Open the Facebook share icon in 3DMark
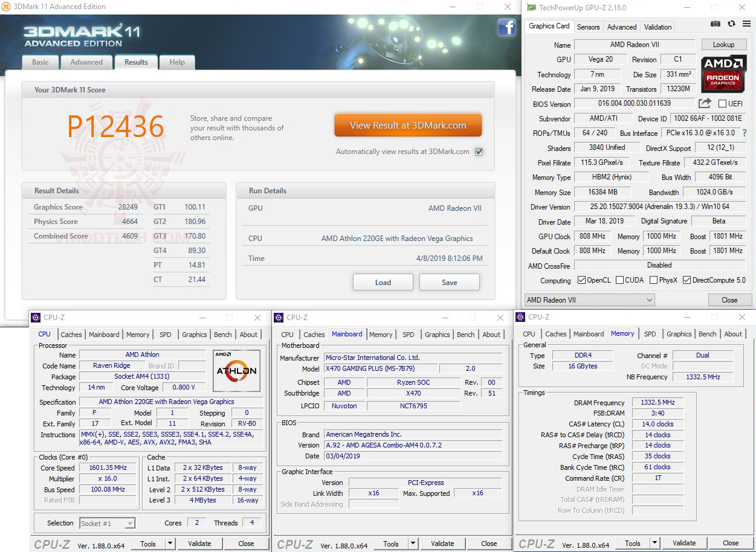Viewport: 756px width, 552px height. pos(506,28)
